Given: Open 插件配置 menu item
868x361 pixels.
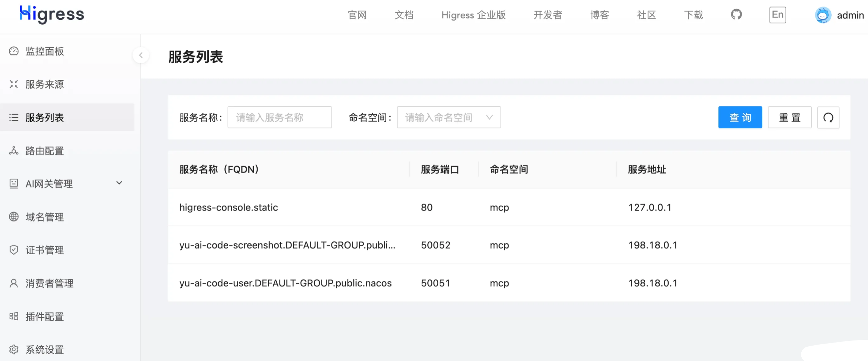Looking at the screenshot, I should [x=67, y=316].
